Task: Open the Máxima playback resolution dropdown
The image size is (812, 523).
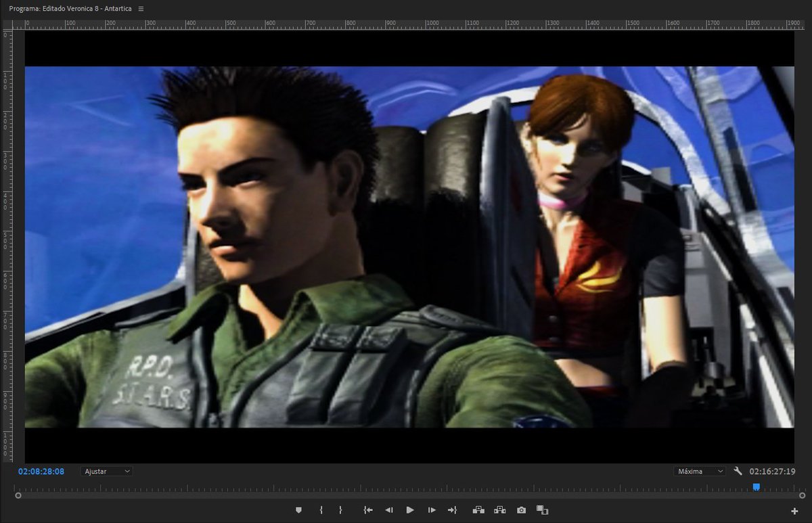Action: (700, 471)
